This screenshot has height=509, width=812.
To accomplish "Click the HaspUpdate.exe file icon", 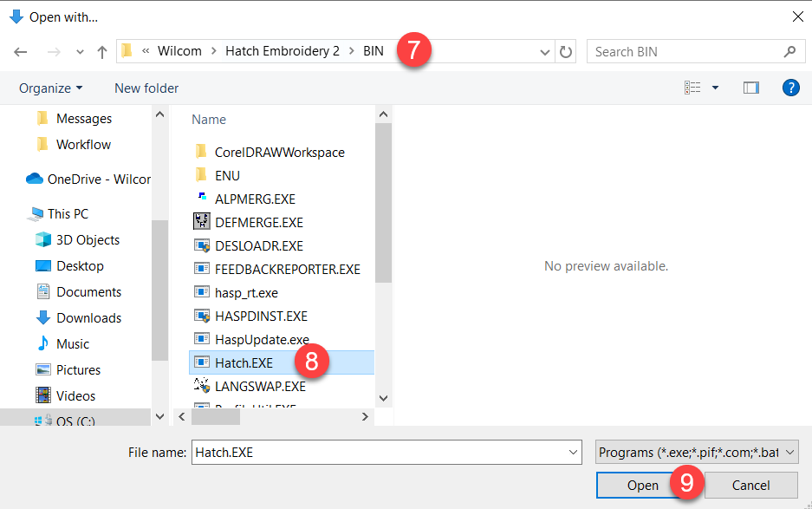I will click(201, 338).
